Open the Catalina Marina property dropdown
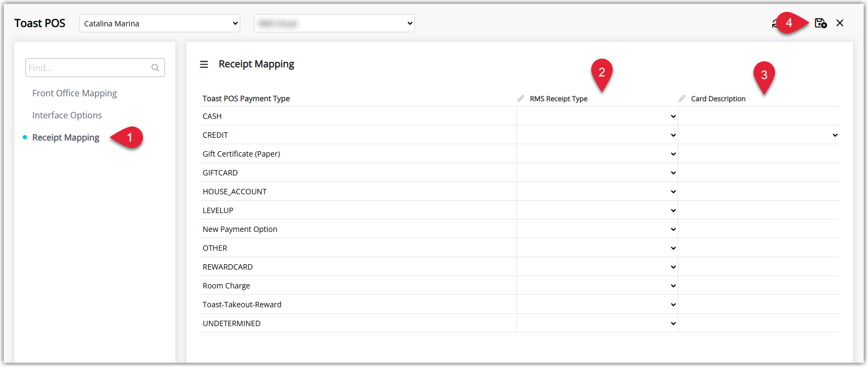 [160, 23]
